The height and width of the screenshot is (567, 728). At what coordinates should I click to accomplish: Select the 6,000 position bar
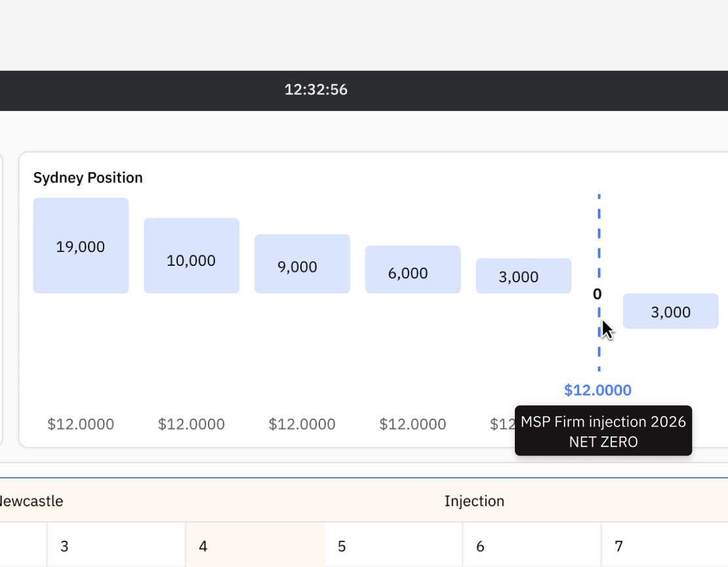tap(413, 269)
